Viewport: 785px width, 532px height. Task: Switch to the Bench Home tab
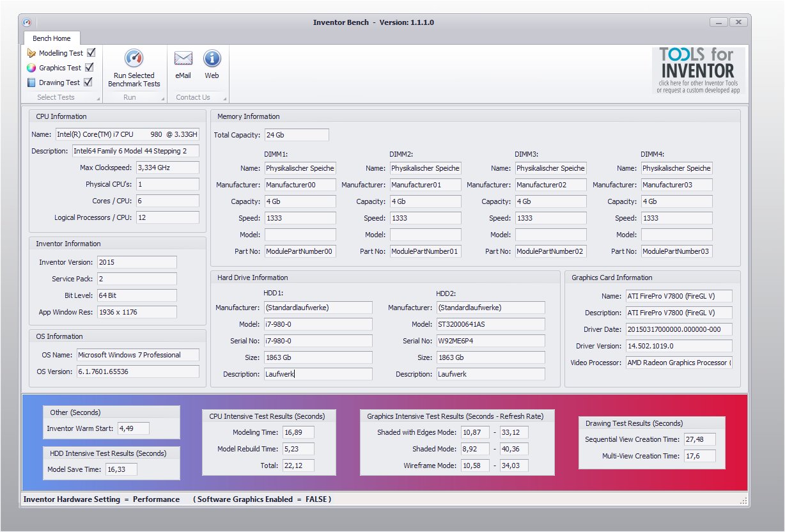52,38
